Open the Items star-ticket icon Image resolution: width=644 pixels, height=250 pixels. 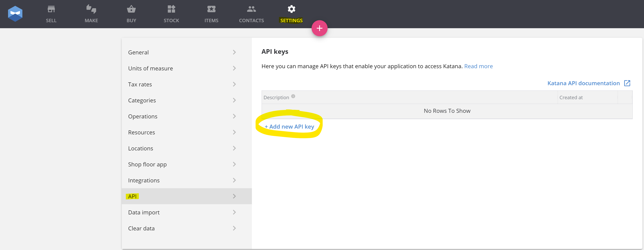211,9
